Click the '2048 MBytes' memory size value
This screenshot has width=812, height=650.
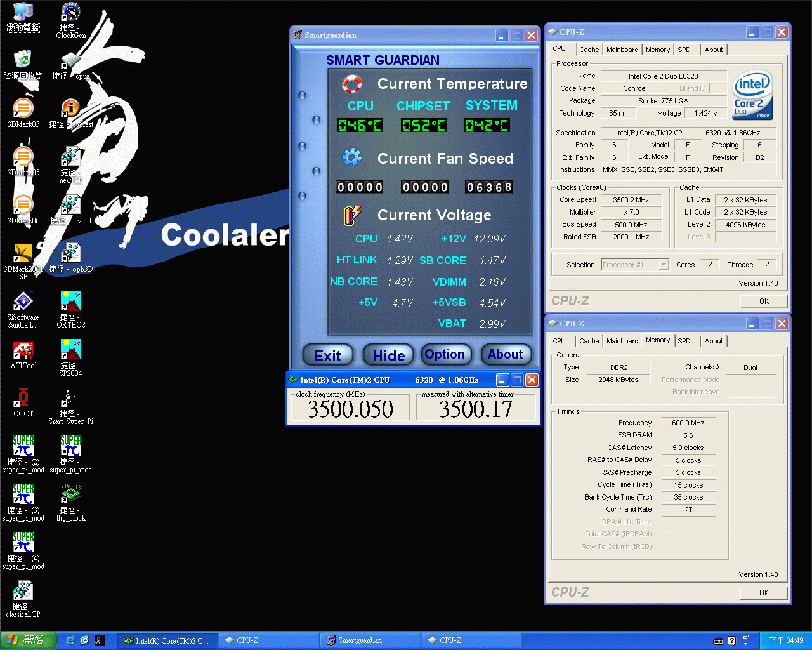[x=619, y=380]
